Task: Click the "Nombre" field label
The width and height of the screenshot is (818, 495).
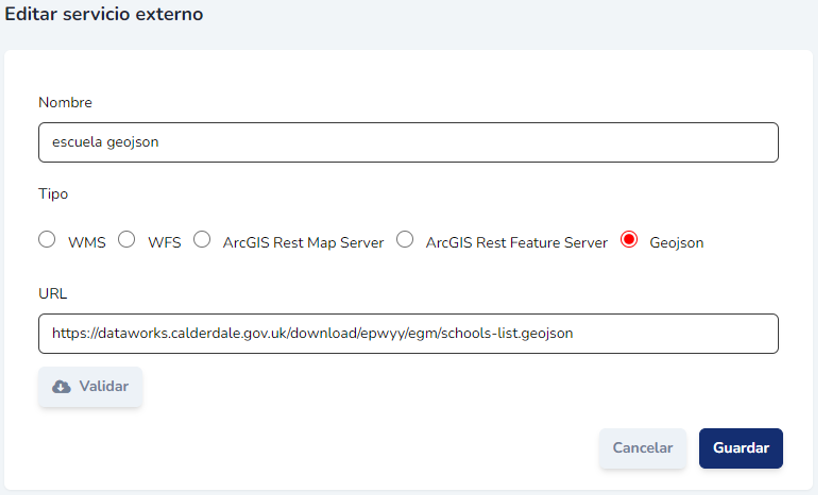Action: point(65,102)
